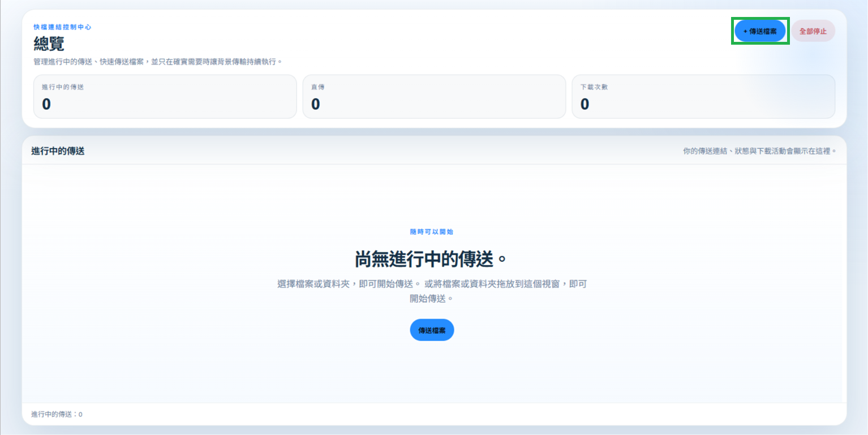Stop all transfers with 全部停止 button
Screen dimensions: 868x435
(813, 31)
